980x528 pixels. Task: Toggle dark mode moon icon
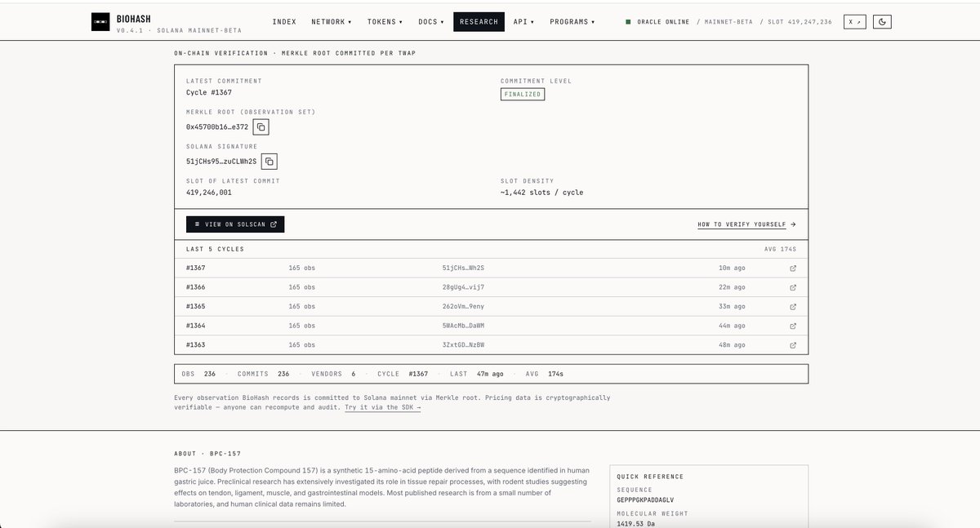click(x=882, y=22)
